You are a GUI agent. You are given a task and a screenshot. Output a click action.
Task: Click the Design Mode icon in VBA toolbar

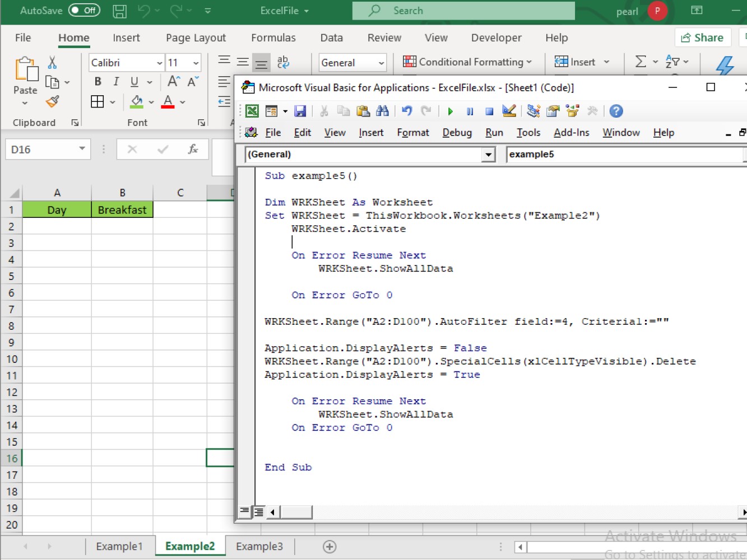click(509, 111)
